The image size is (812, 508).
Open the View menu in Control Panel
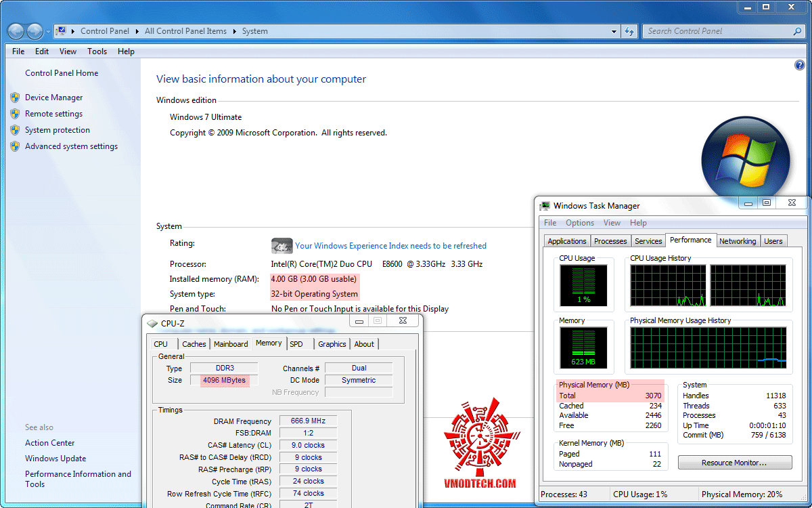pos(68,51)
